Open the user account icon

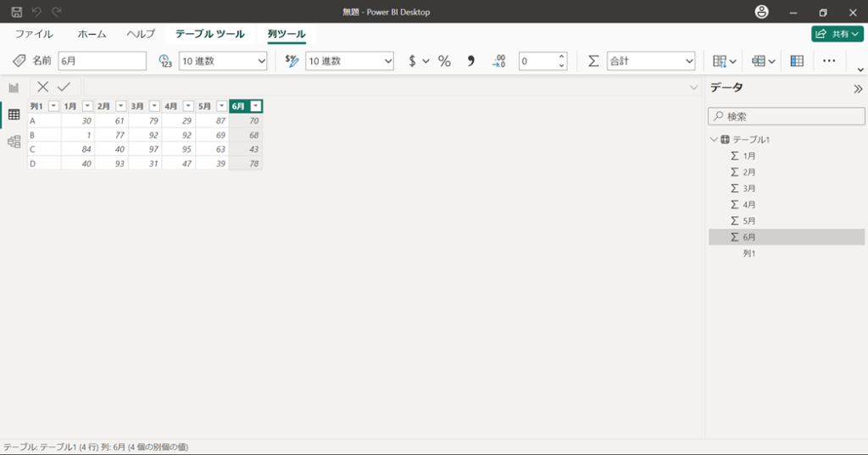point(762,12)
